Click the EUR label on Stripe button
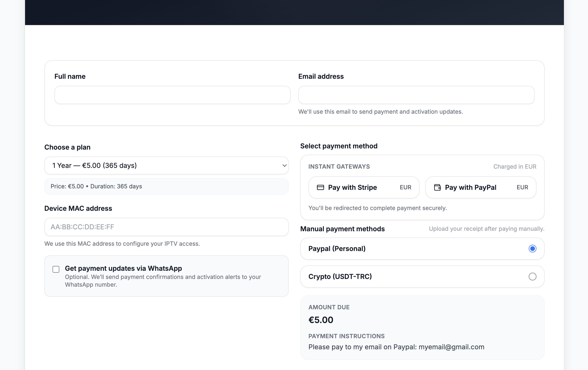Viewport: 588px width, 370px height. (x=405, y=187)
